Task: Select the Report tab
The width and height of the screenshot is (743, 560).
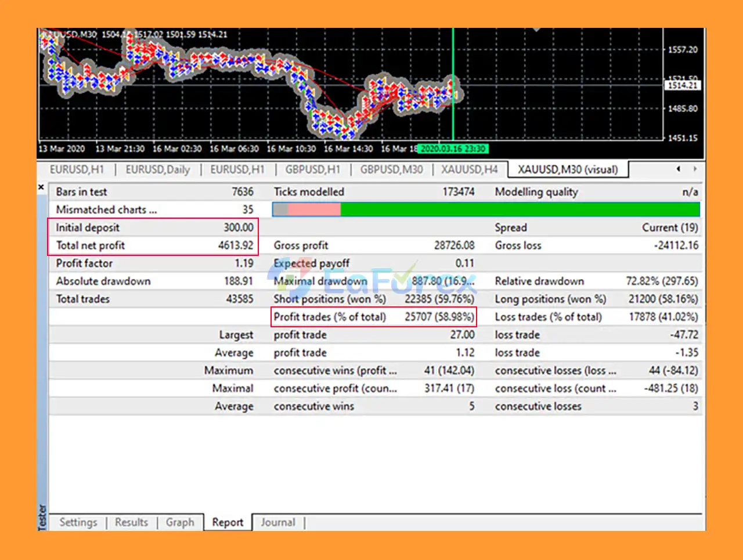Action: [227, 522]
